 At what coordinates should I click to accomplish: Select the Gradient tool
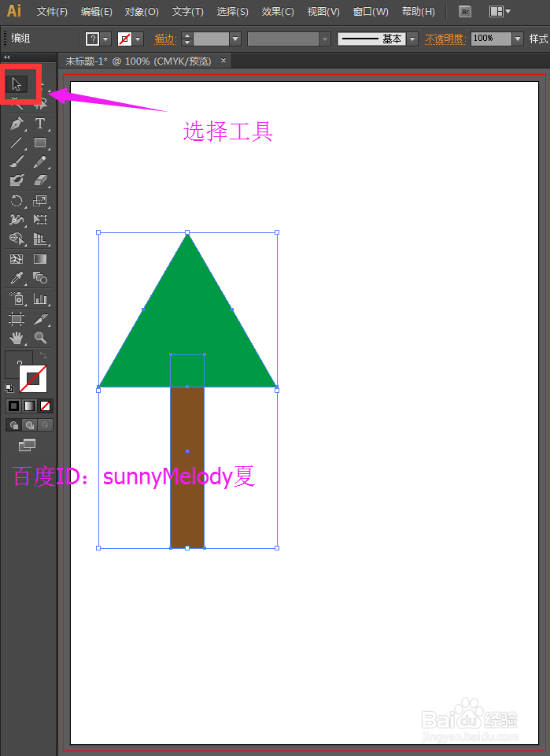pyautogui.click(x=40, y=259)
